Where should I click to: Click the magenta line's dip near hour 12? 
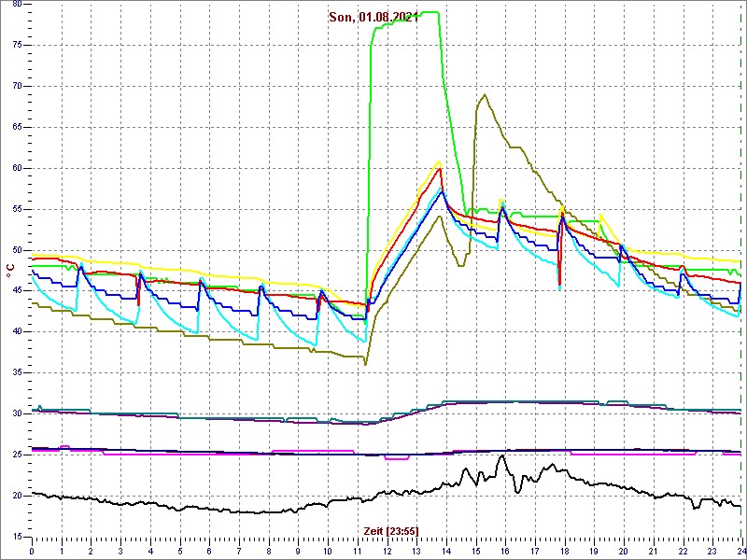pos(396,459)
